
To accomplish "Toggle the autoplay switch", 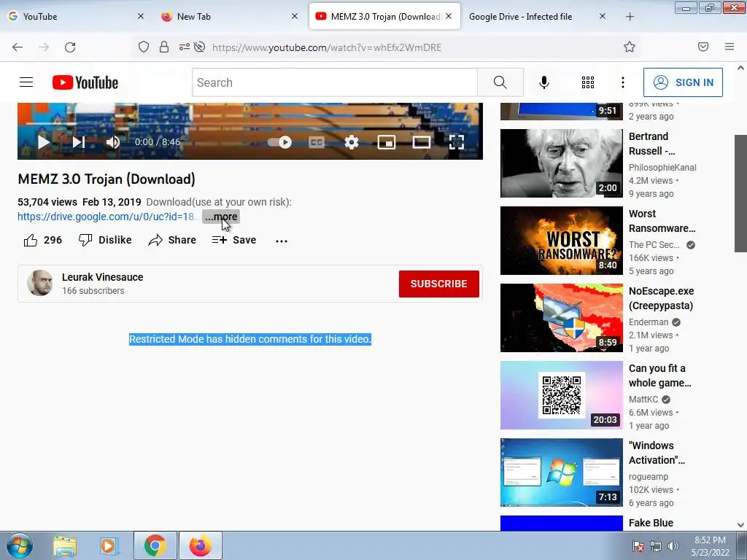I will click(x=279, y=142).
